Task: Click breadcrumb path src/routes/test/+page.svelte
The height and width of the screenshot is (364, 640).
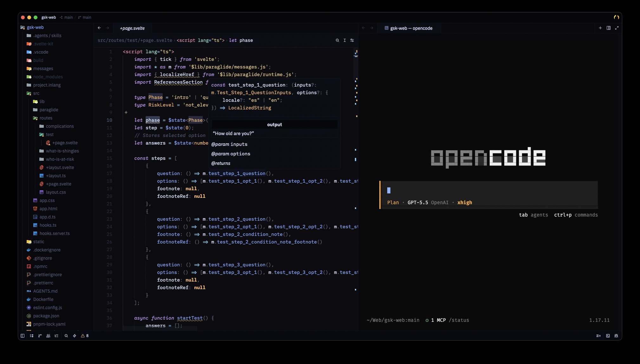Action: [135, 40]
